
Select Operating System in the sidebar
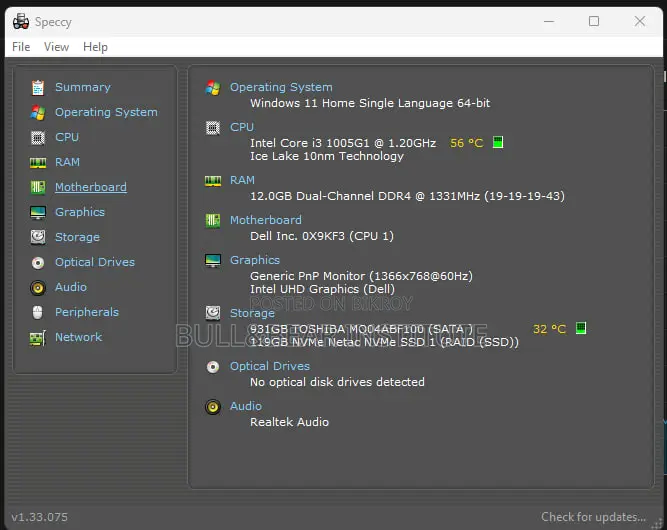pyautogui.click(x=106, y=112)
